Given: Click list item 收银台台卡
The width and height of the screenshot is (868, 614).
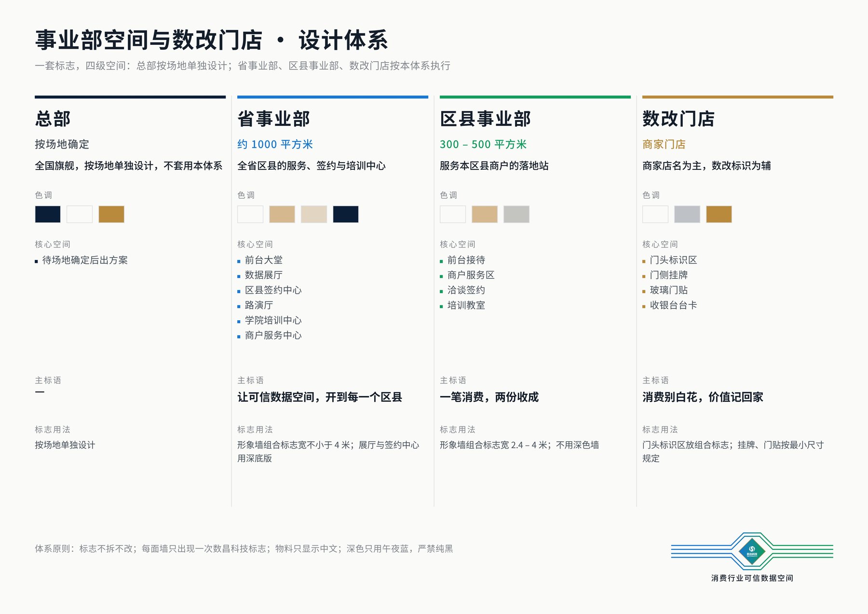Looking at the screenshot, I should (674, 305).
